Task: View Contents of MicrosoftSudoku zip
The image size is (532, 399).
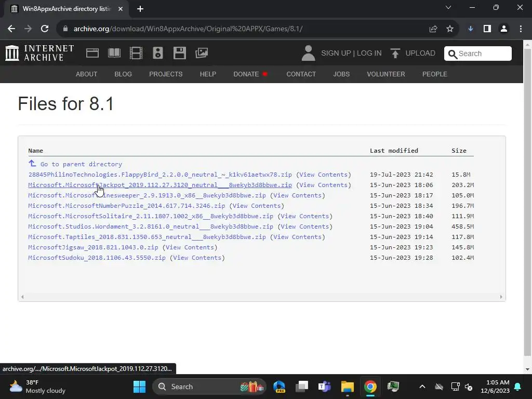Action: tap(197, 258)
